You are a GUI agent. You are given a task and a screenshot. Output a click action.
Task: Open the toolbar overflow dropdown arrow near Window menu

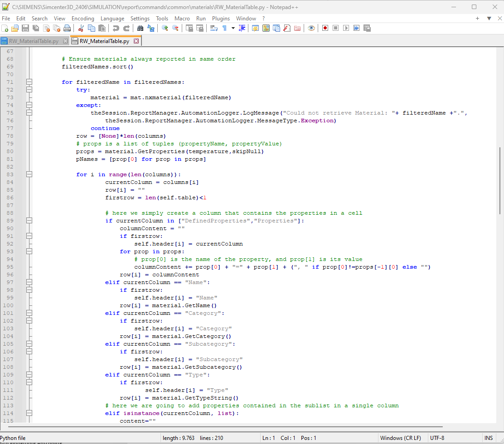tap(490, 19)
